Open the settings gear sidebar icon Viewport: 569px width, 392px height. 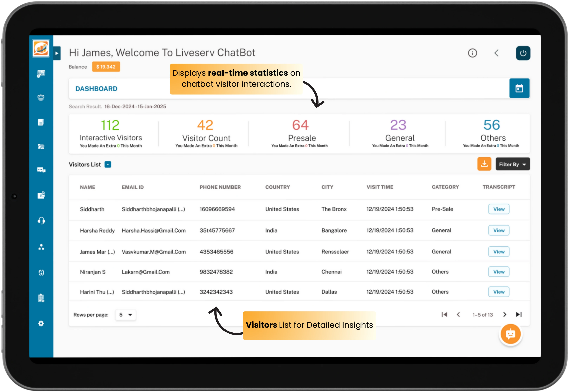pyautogui.click(x=41, y=323)
